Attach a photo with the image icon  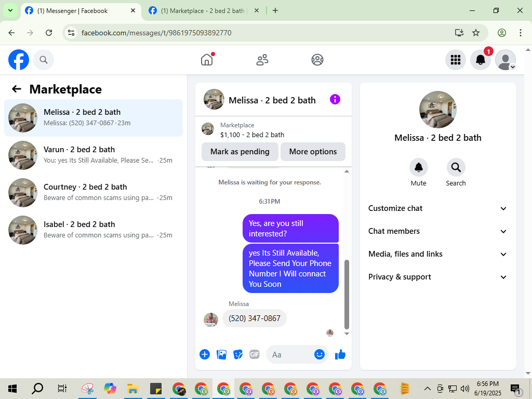(221, 354)
